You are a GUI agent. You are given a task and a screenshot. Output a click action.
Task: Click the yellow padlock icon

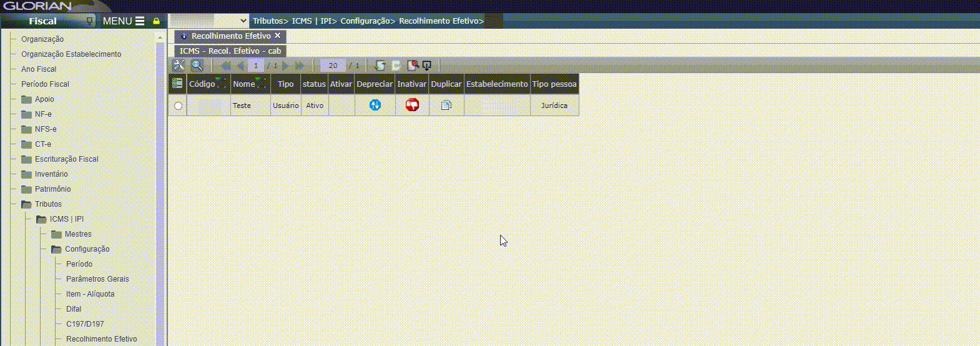(156, 21)
